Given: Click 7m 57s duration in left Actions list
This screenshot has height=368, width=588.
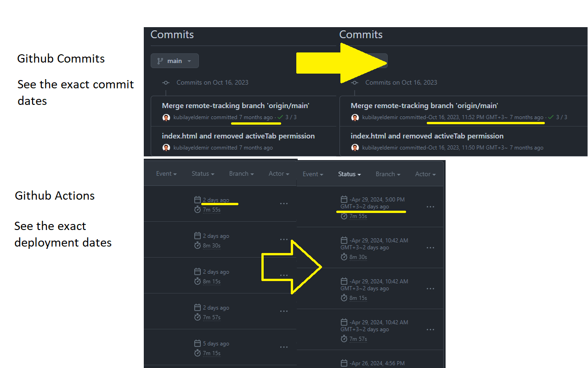Looking at the screenshot, I should tap(212, 317).
